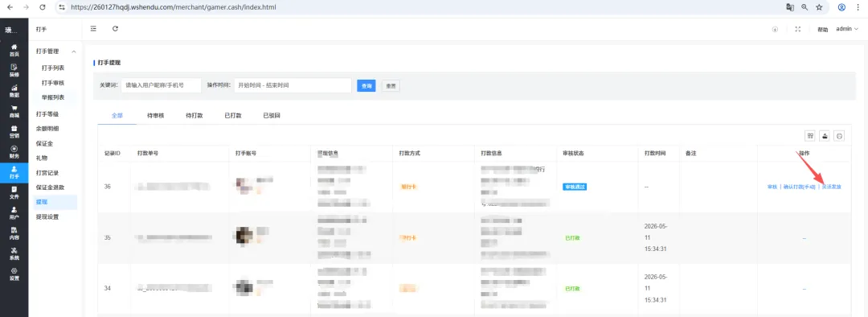Screen dimensions: 868x317
Task: Switch to the 已打款 tab
Action: point(233,116)
